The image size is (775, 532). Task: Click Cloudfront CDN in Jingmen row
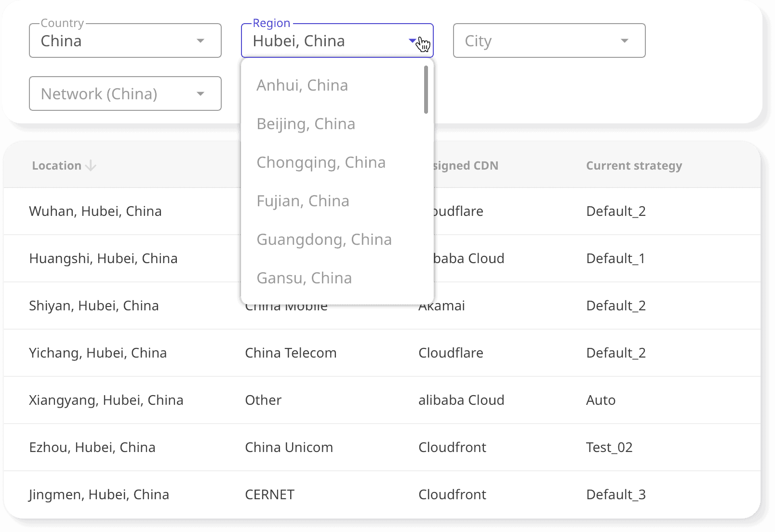pyautogui.click(x=452, y=494)
